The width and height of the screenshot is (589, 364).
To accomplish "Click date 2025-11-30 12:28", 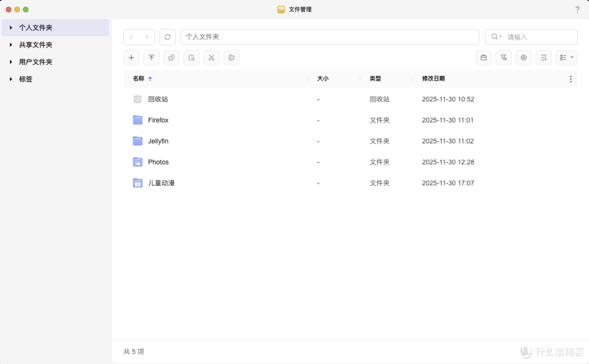I will (448, 162).
